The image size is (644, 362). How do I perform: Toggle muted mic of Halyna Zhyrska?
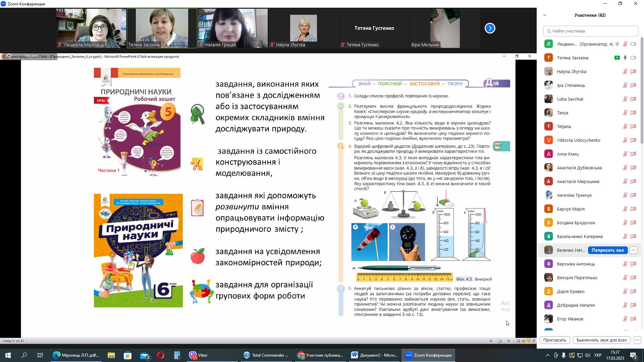[x=625, y=71]
